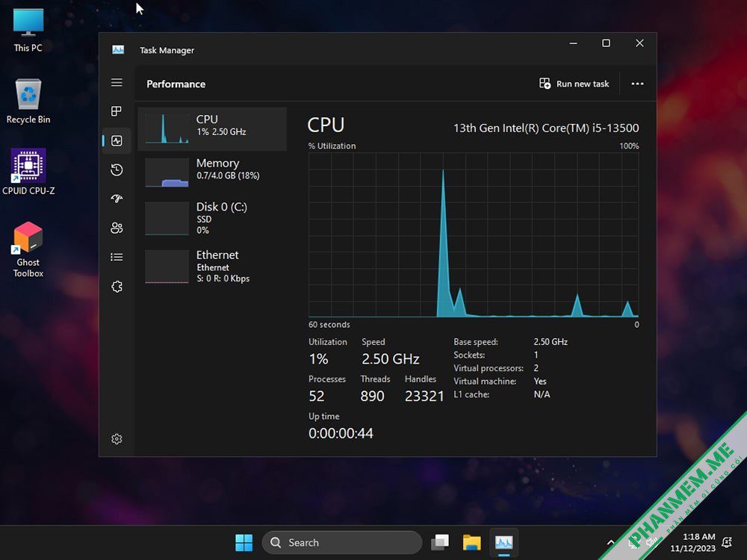Screen dimensions: 747x560
Task: Click the taskbar Search box
Action: [341, 542]
